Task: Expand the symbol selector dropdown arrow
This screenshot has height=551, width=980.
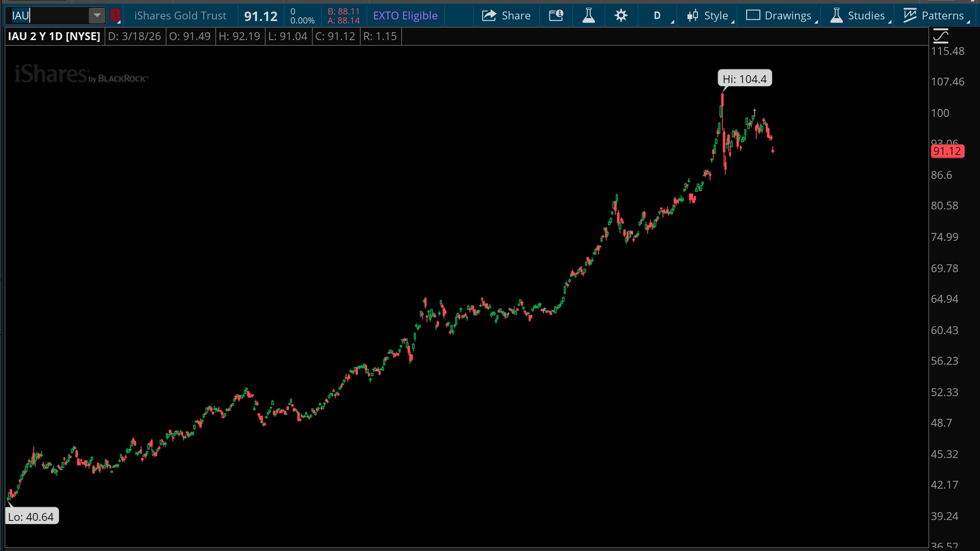Action: 97,16
